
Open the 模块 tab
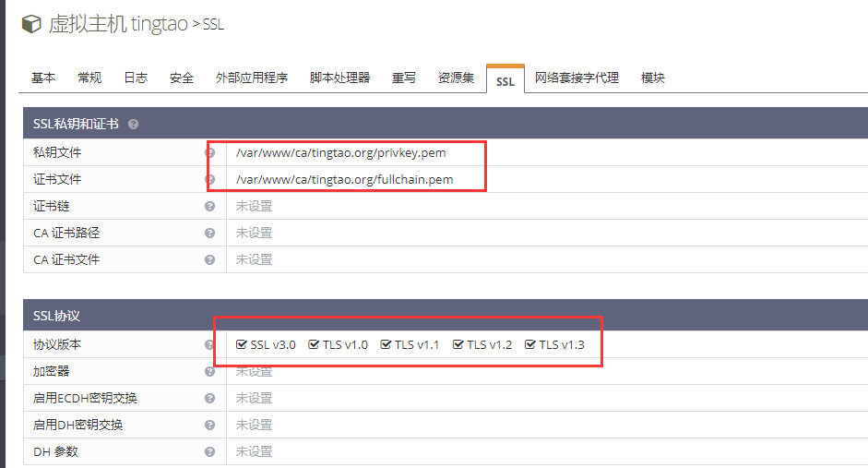click(x=653, y=78)
